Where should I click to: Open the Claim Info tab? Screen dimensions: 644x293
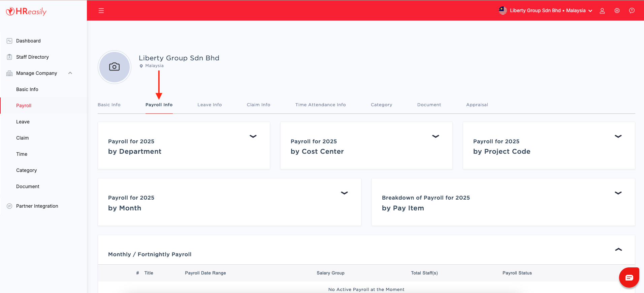[258, 105]
